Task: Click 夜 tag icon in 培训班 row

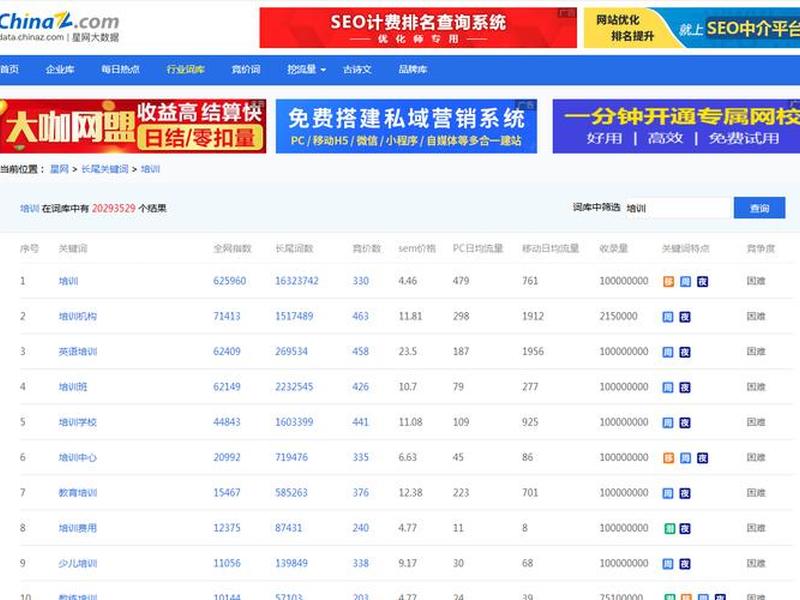Action: [685, 387]
